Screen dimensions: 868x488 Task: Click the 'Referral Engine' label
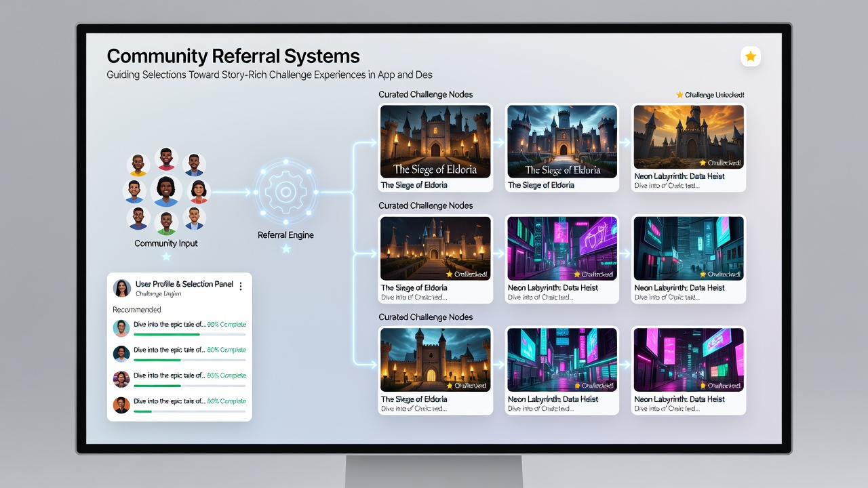point(285,235)
